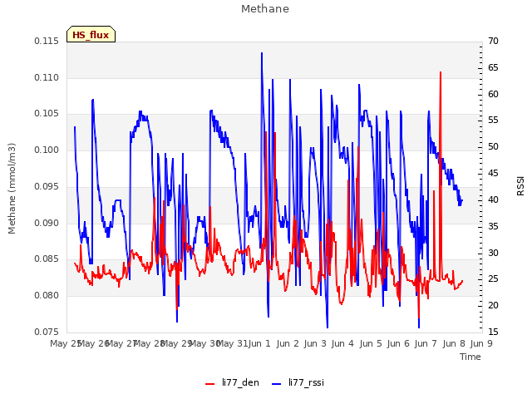Click the RSSI 45 tick label
This screenshot has width=532, height=399.
[x=493, y=174]
